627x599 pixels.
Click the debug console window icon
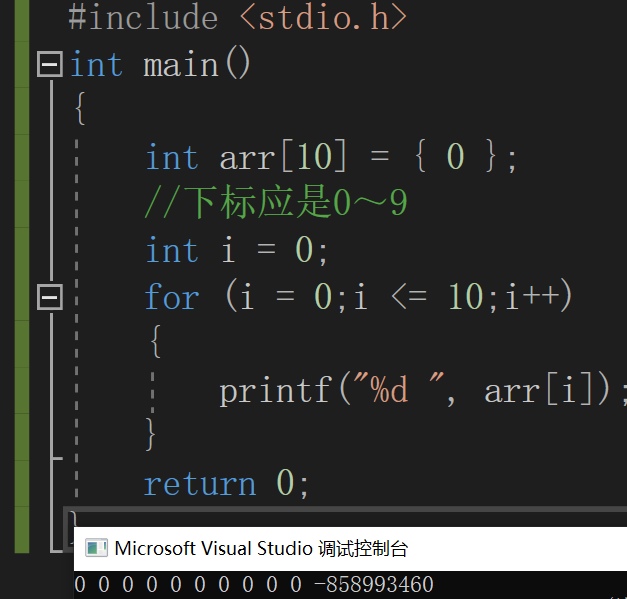96,548
